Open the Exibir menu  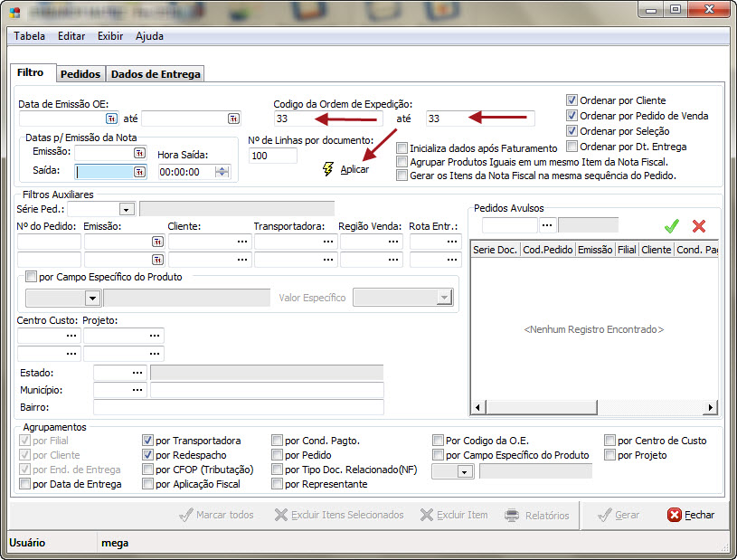110,36
